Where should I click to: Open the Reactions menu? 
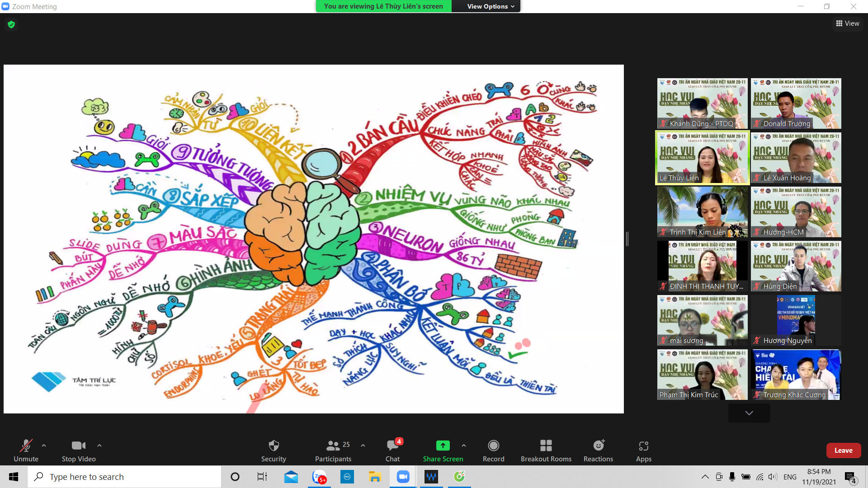pos(598,450)
